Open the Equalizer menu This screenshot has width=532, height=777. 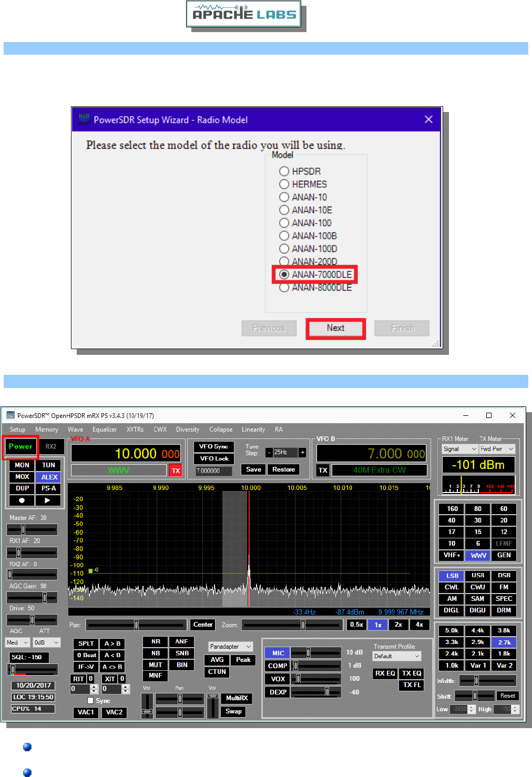tap(105, 430)
